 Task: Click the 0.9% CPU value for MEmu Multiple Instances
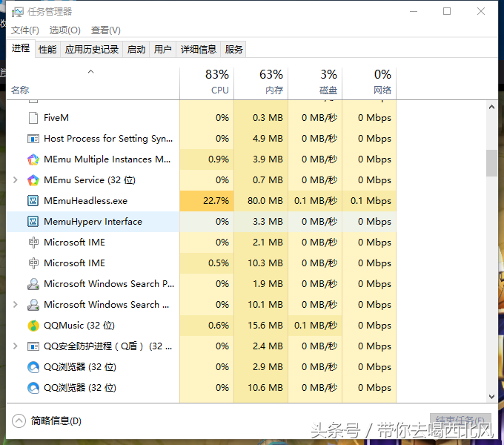click(219, 159)
